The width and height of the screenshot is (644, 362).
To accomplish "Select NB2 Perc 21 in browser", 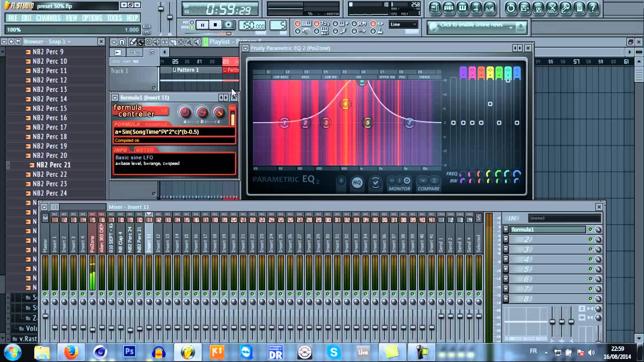I will tap(53, 165).
